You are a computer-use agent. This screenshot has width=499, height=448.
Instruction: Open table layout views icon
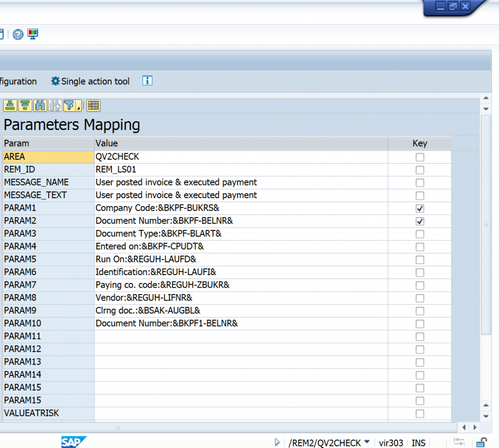click(93, 105)
